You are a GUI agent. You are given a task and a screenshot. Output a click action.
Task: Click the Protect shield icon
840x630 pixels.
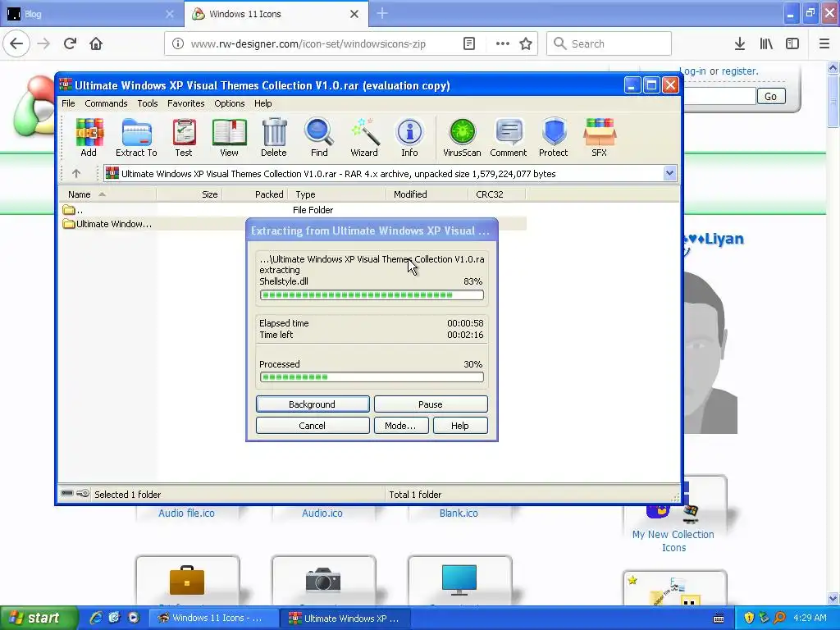[554, 138]
